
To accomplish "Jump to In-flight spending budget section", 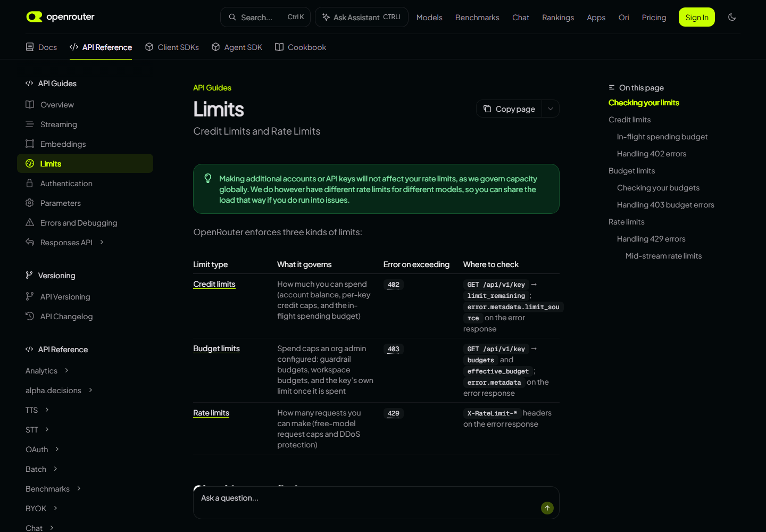I will tap(662, 137).
